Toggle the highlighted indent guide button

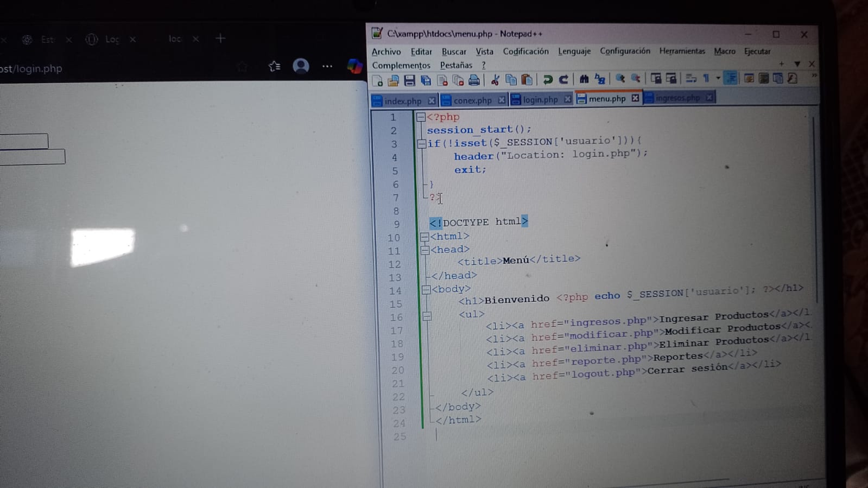[731, 78]
